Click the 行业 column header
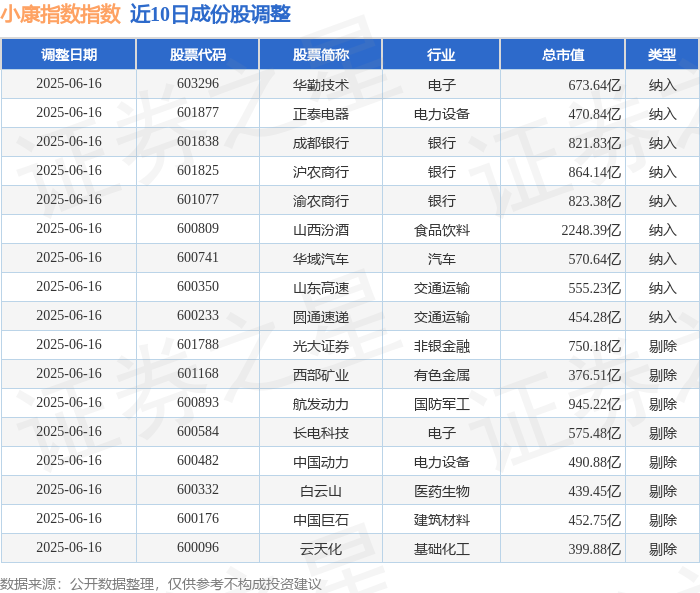The width and height of the screenshot is (700, 593). [x=441, y=54]
